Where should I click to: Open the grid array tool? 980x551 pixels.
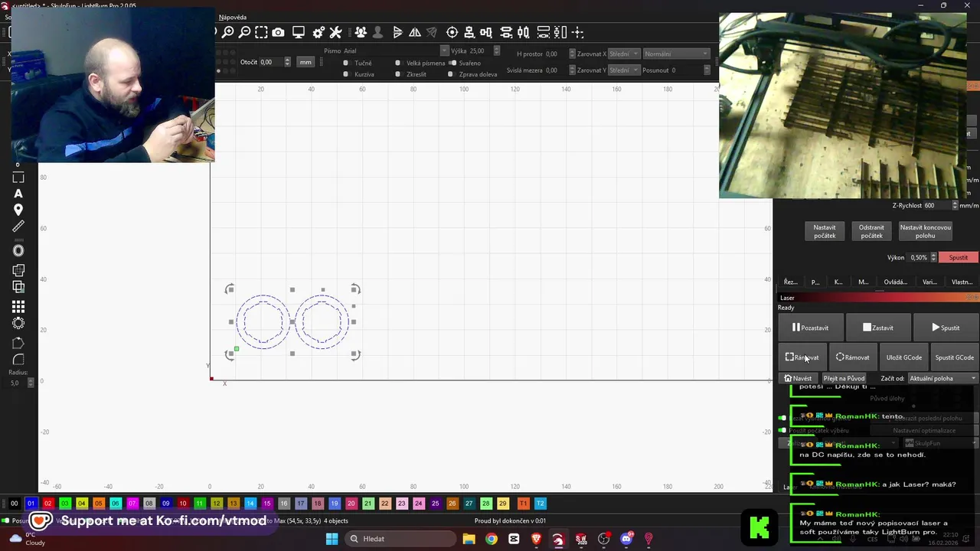click(18, 306)
